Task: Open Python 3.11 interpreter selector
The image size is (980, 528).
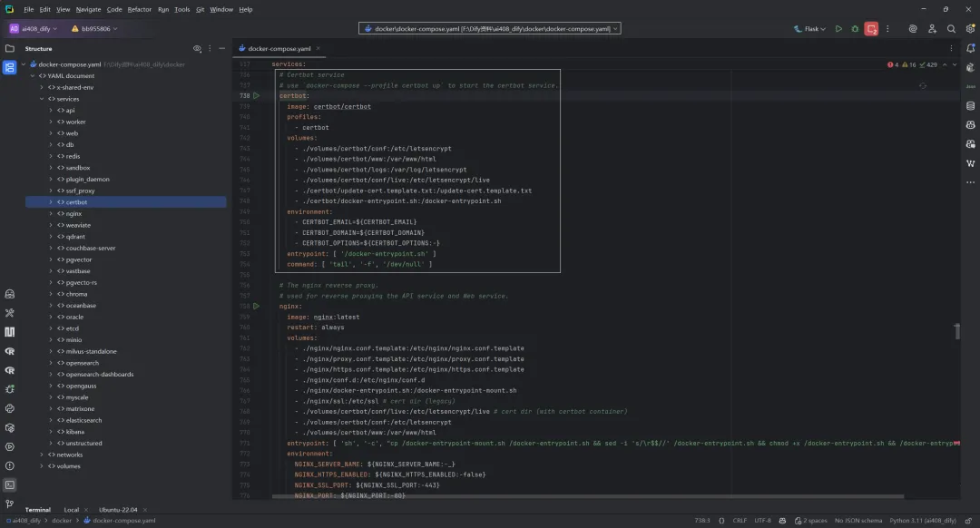Action: [x=923, y=521]
